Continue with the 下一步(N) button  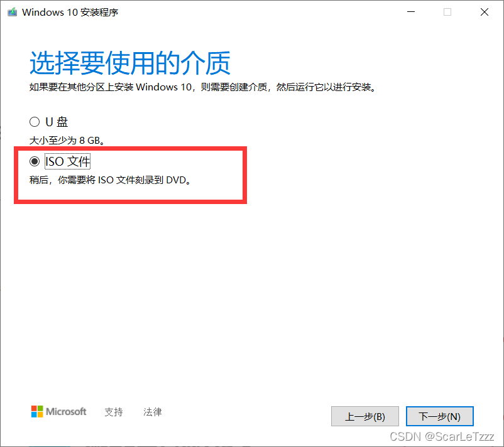point(439,416)
